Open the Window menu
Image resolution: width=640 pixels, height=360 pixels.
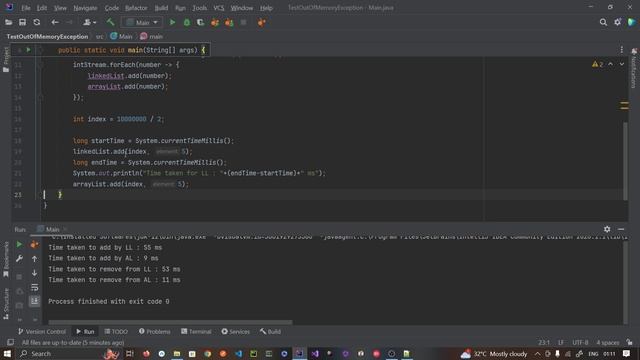pos(242,8)
